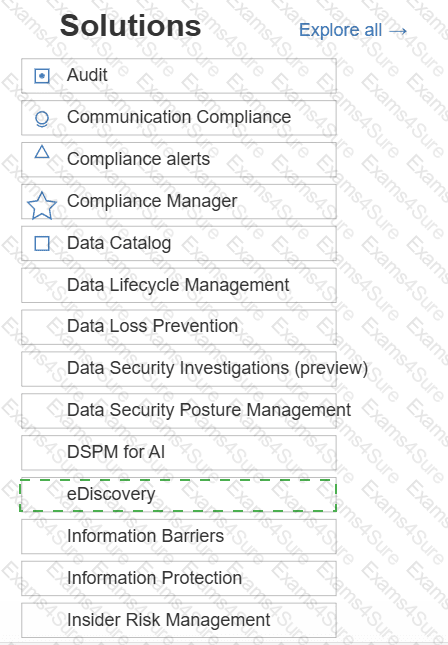Click the Data Catalog square icon
Viewport: 448px width, 645px height.
click(x=42, y=243)
